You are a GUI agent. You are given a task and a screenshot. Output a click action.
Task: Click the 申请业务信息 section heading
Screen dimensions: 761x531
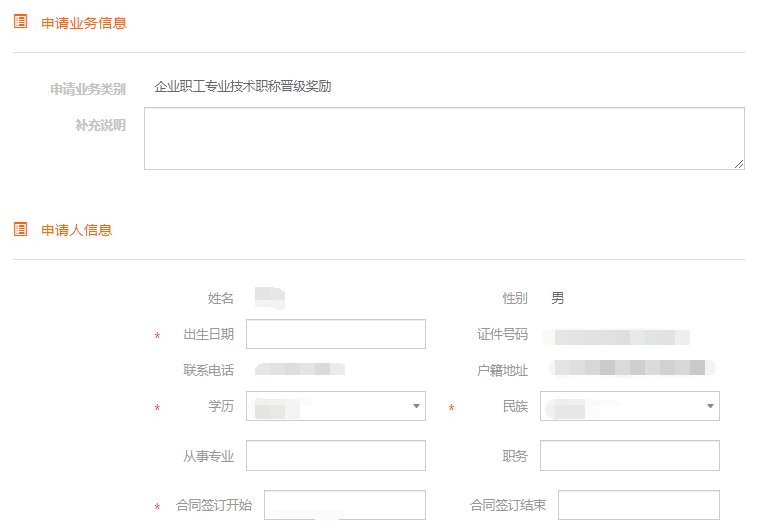(x=84, y=23)
